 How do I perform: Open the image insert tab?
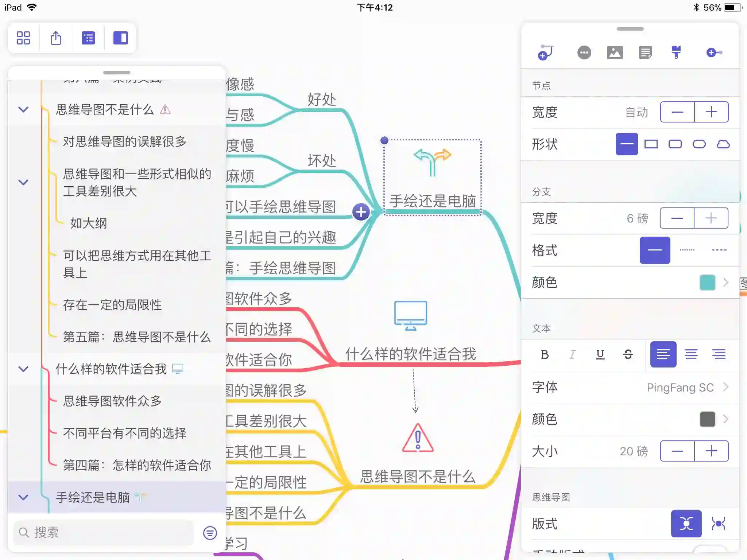tap(615, 53)
